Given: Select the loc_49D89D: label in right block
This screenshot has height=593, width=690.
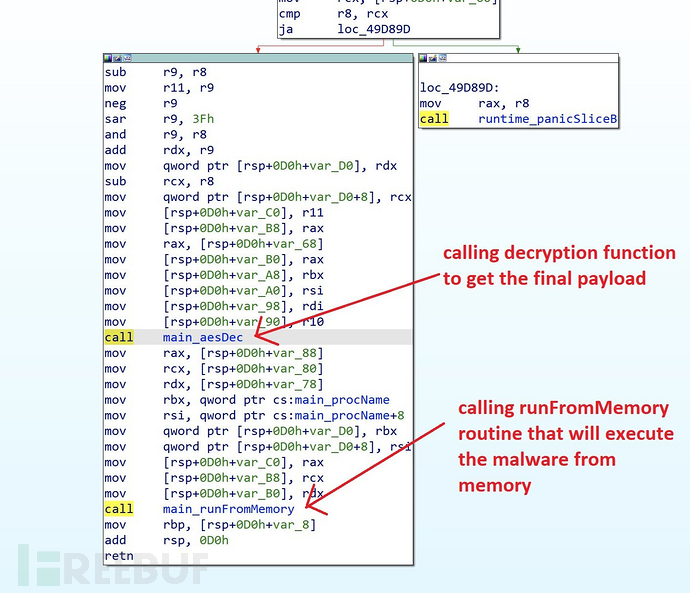Looking at the screenshot, I should (x=459, y=88).
